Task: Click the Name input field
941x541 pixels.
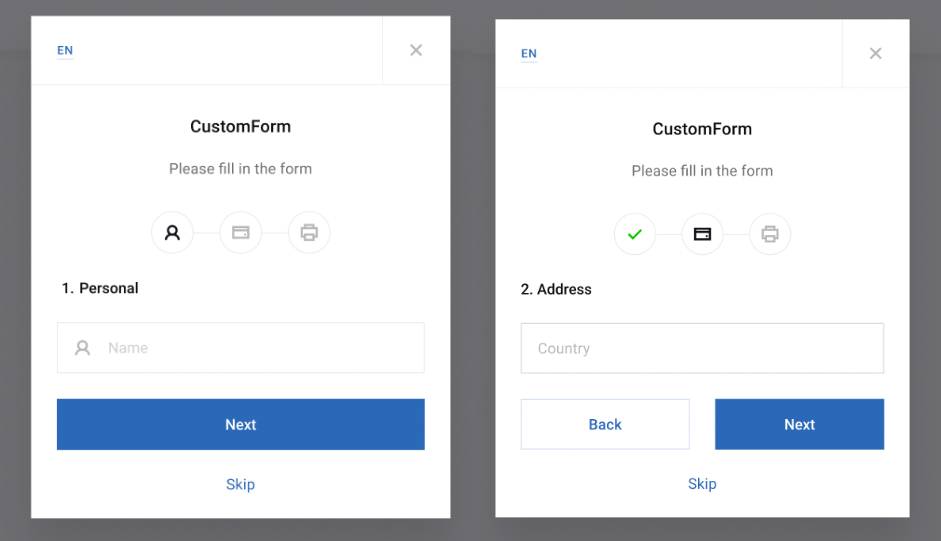Action: point(241,348)
